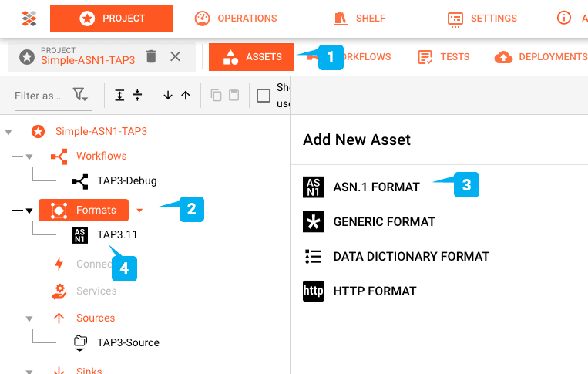Toggle the Show used checkbox
Image resolution: width=588 pixels, height=374 pixels.
coord(264,96)
